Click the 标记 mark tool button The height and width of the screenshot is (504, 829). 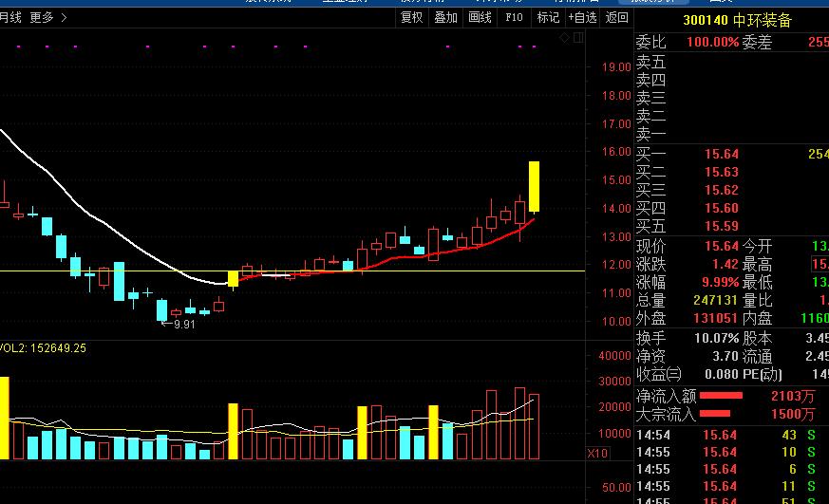click(x=548, y=17)
